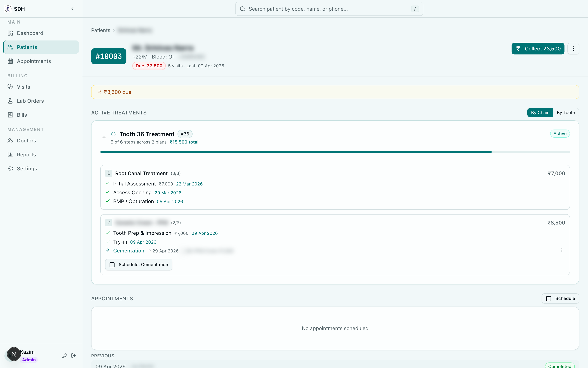
Task: Click the arrow icon before Cementation
Action: click(108, 250)
